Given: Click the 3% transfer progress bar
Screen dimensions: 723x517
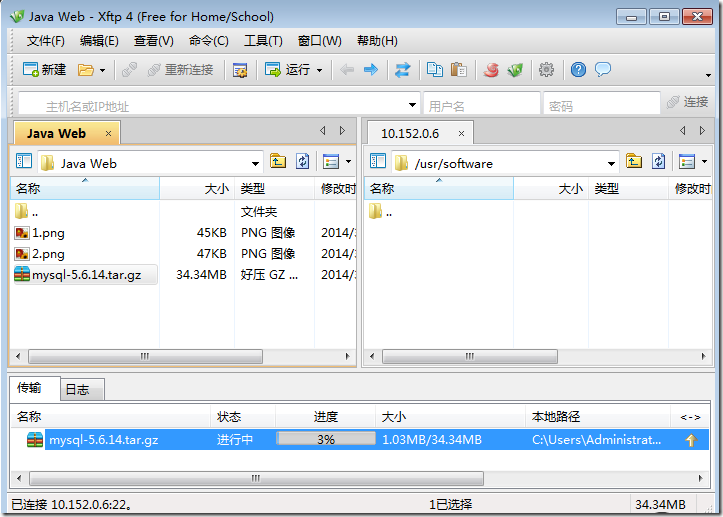Looking at the screenshot, I should click(x=325, y=439).
